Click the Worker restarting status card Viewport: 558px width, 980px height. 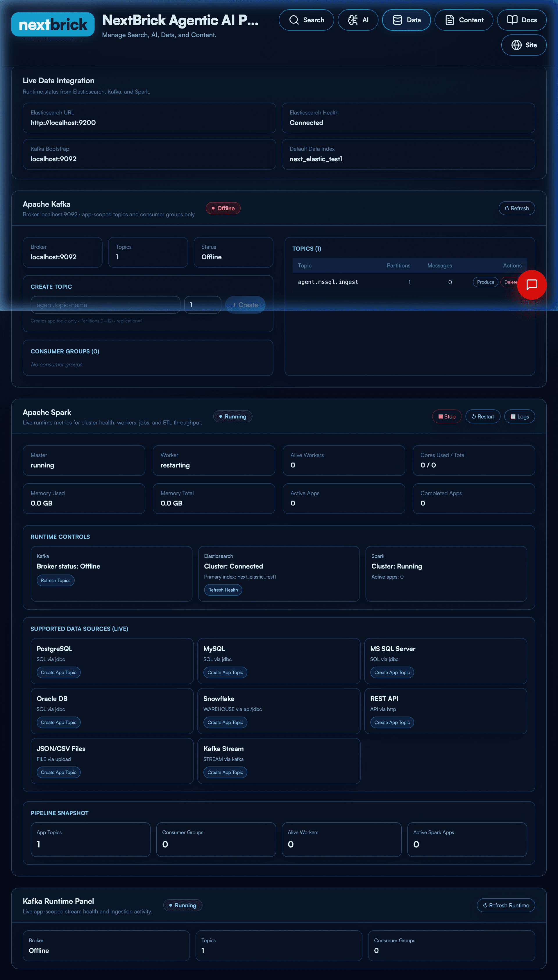214,461
